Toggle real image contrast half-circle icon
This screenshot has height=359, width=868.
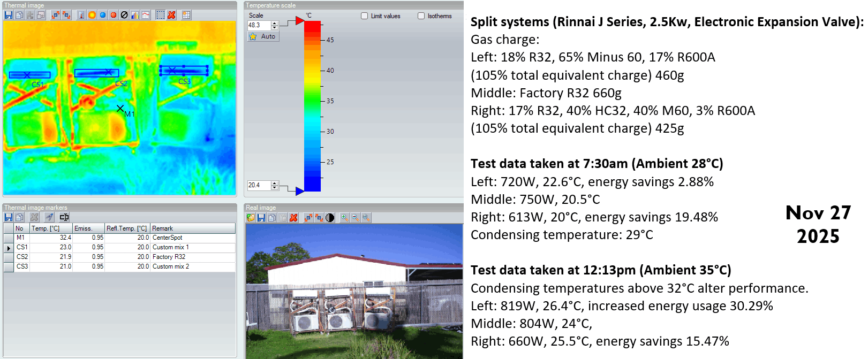point(330,218)
